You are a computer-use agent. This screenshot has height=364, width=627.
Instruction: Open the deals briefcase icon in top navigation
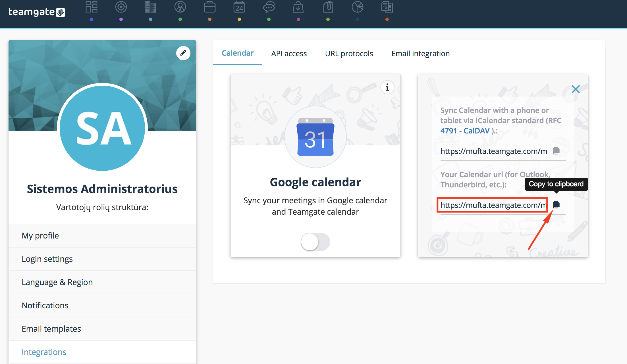click(210, 7)
